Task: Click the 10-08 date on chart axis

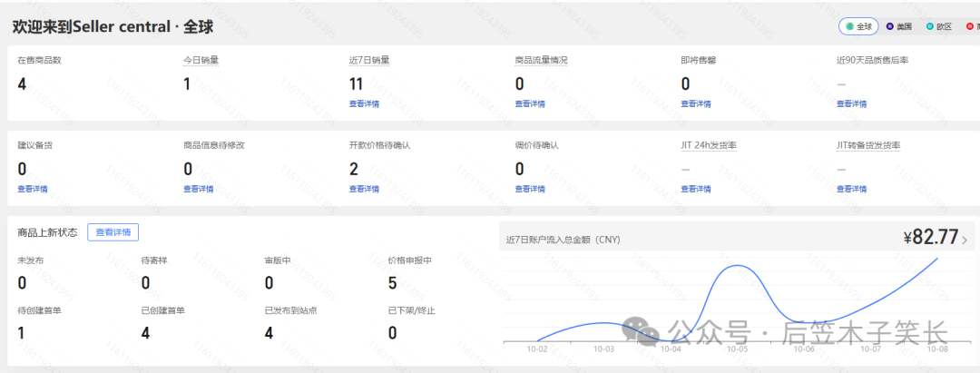Action: pos(937,349)
